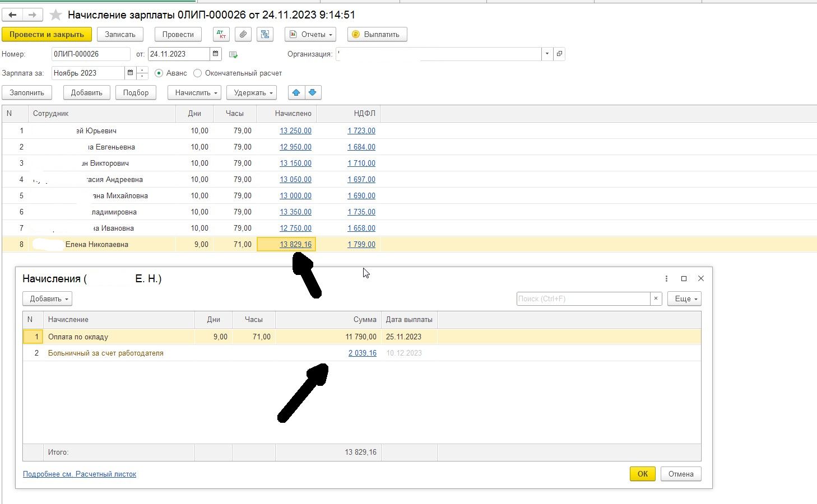Select the Аванс radio option
817x504 pixels.
(x=159, y=73)
